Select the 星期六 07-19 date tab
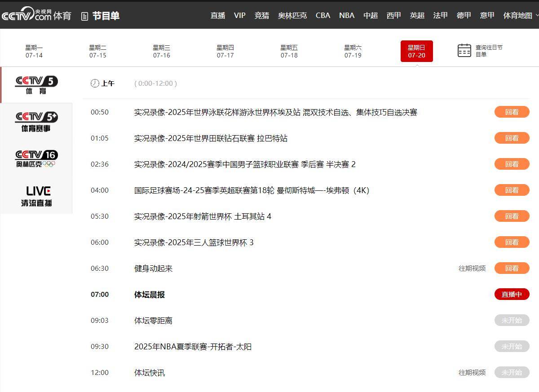Screen dimensions: 539x392 pyautogui.click(x=353, y=51)
